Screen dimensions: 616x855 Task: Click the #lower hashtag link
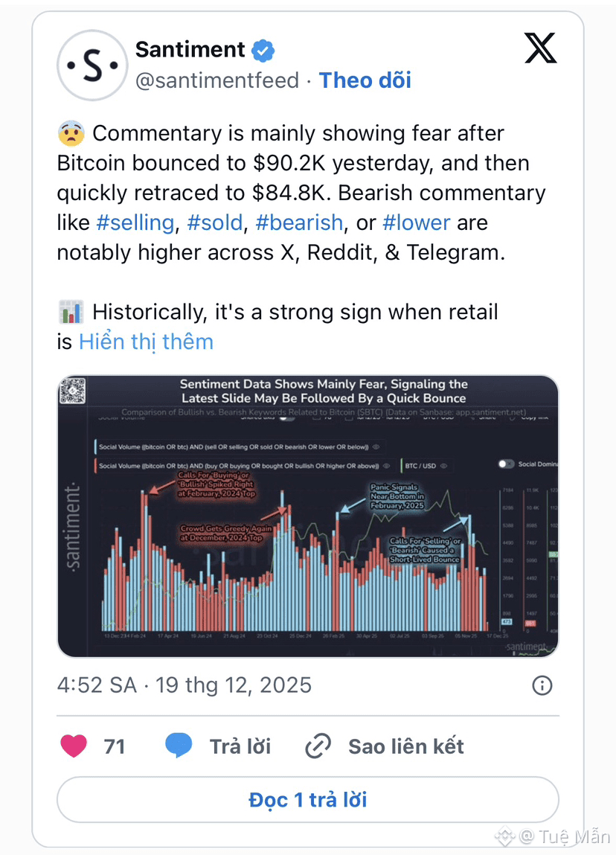click(x=416, y=222)
